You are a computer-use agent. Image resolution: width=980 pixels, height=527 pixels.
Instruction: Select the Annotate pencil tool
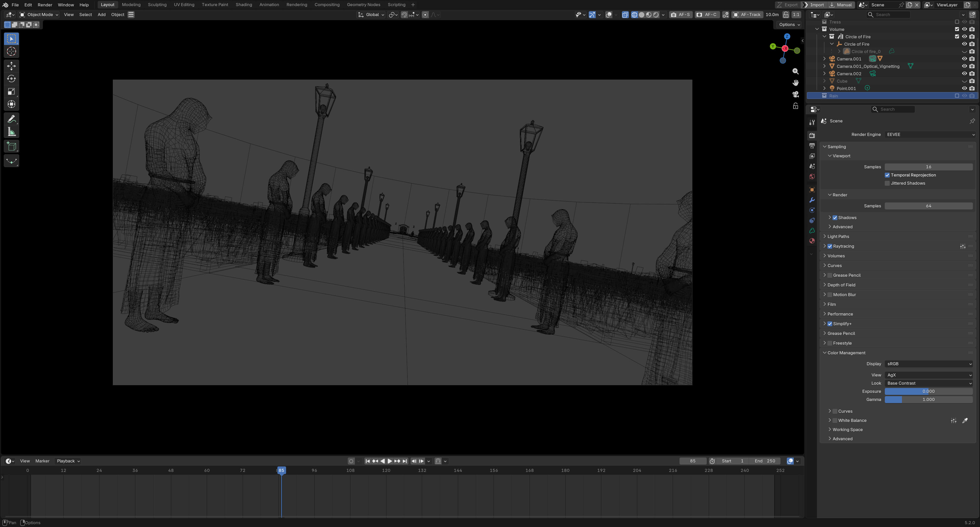[x=11, y=119]
